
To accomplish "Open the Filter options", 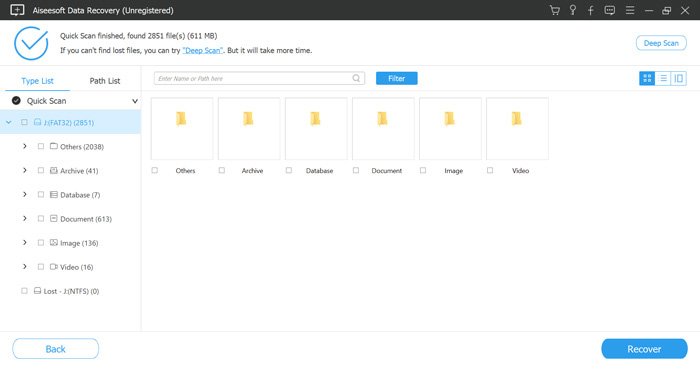I will point(396,78).
